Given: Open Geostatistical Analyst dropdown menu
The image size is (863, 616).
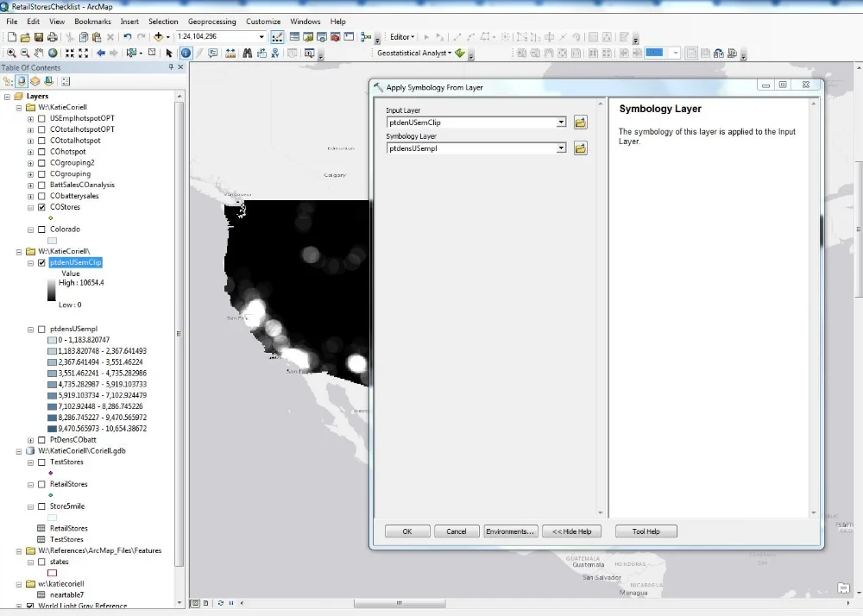Looking at the screenshot, I should tap(414, 53).
